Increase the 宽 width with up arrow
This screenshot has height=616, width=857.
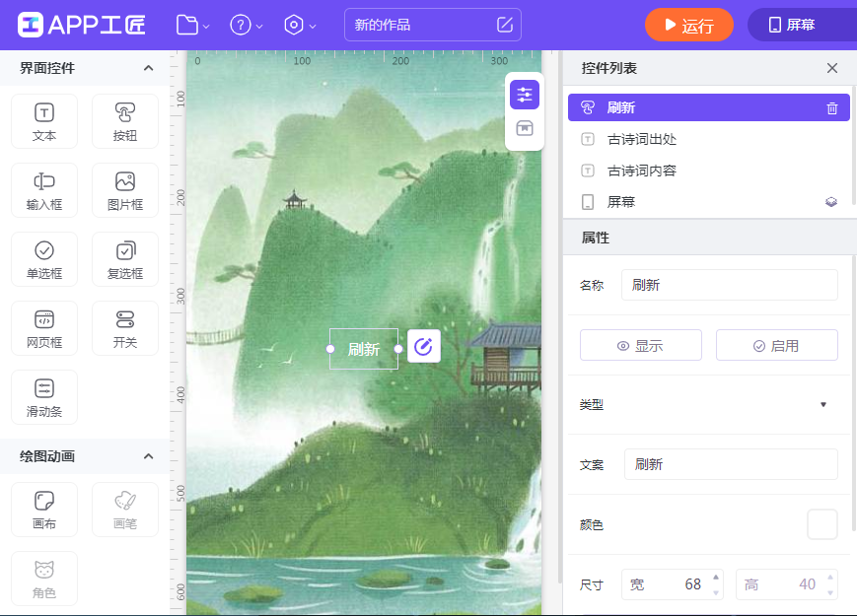(x=716, y=578)
